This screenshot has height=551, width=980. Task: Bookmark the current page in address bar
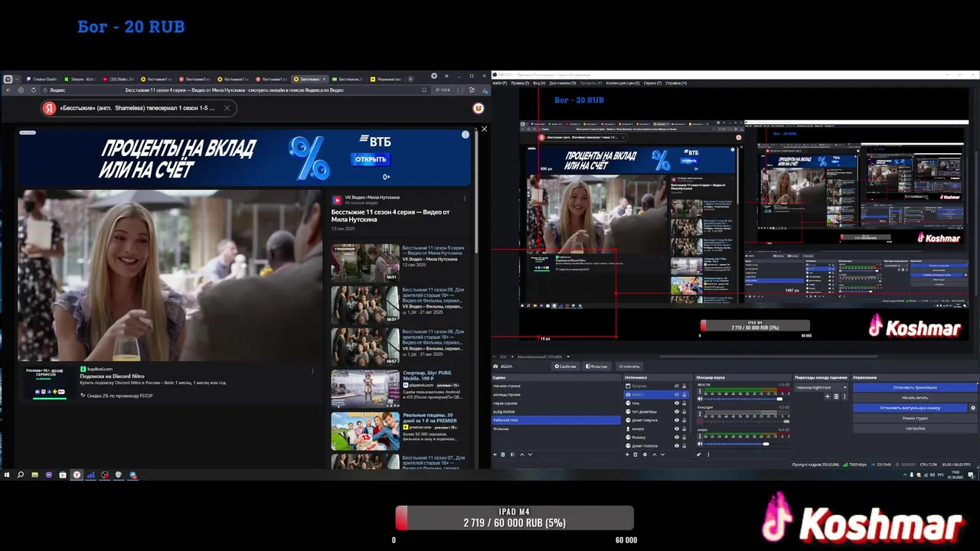[x=424, y=90]
